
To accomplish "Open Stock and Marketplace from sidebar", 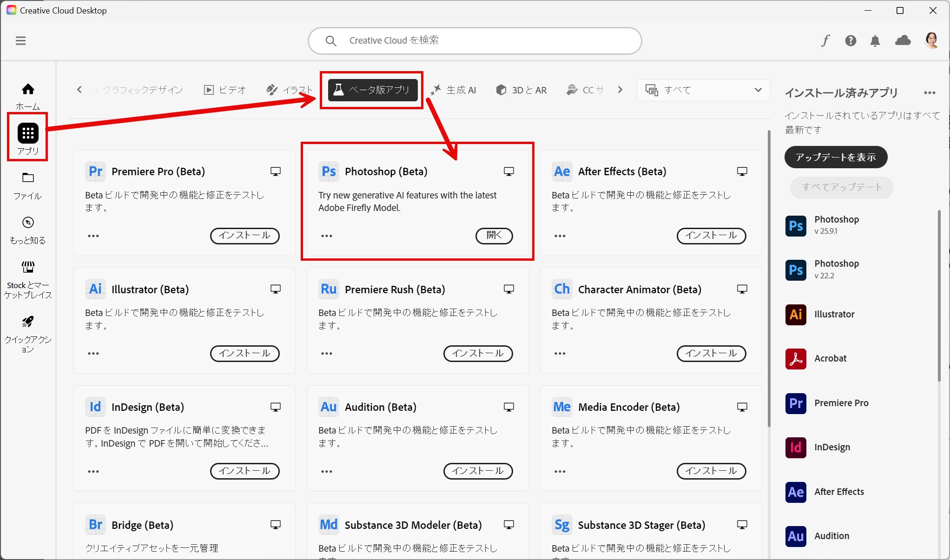I will [x=28, y=267].
